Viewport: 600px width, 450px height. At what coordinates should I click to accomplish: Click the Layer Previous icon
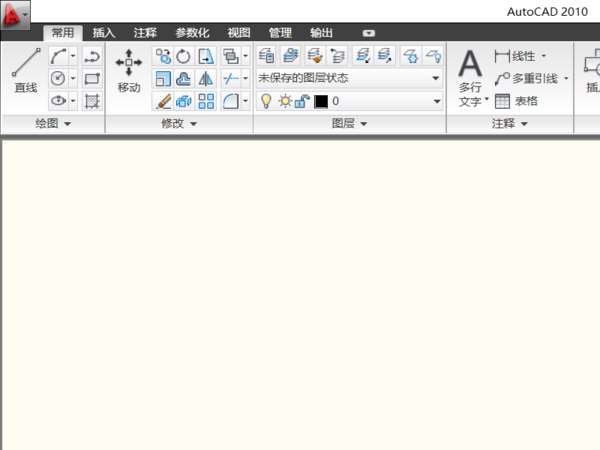337,55
